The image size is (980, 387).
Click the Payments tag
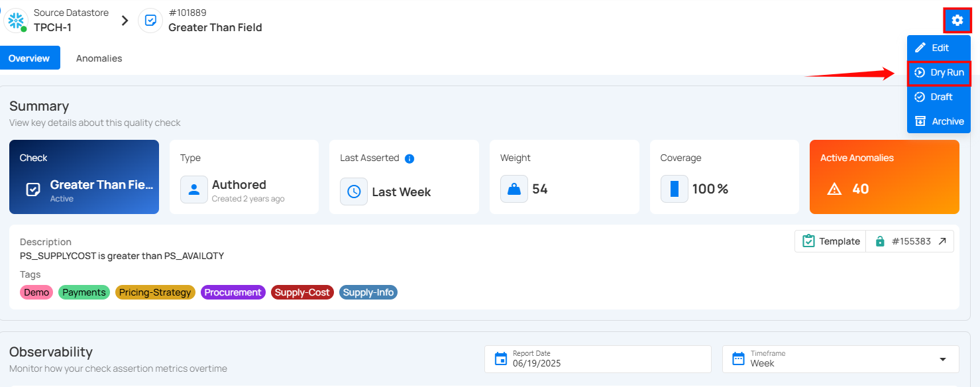coord(84,292)
